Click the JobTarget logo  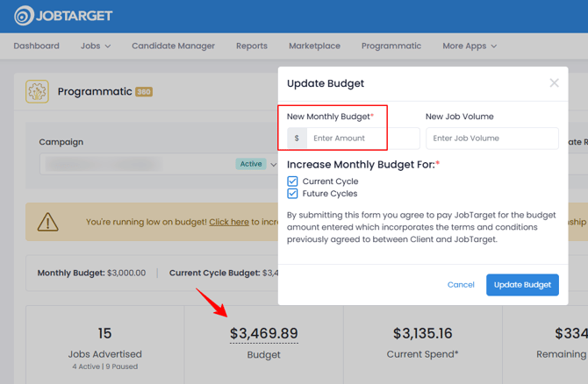pos(63,16)
